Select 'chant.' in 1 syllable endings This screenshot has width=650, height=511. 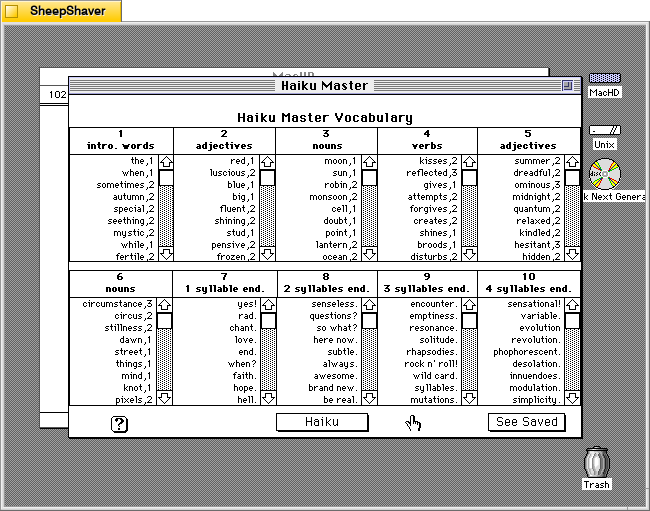pos(243,328)
